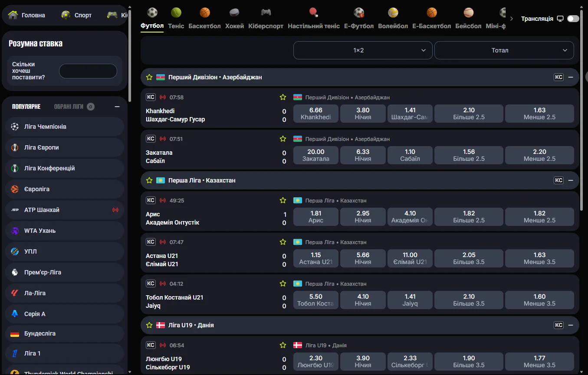Click the right arrow to show more sports
The height and width of the screenshot is (375, 588).
point(512,19)
